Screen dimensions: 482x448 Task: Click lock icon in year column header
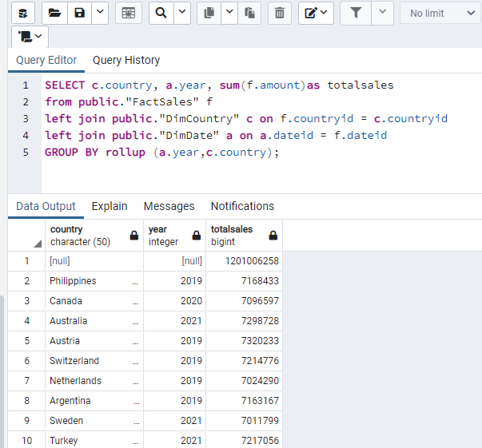(197, 236)
